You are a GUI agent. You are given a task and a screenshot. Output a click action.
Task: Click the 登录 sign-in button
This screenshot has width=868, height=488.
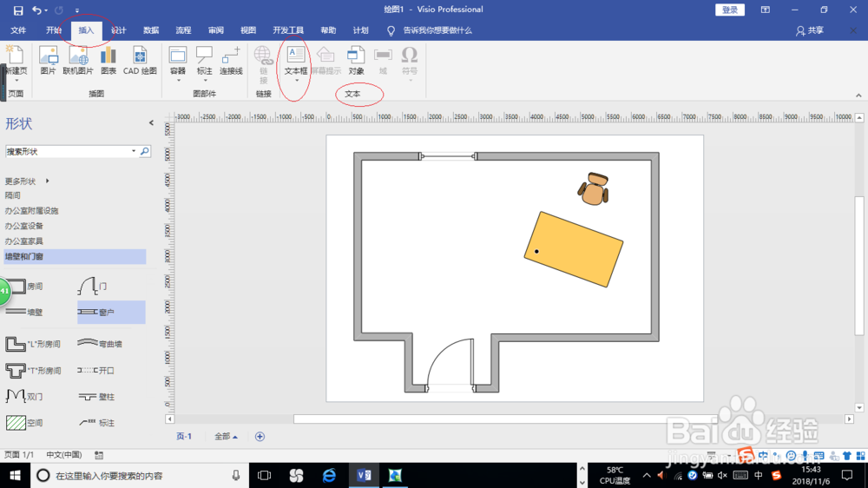pyautogui.click(x=730, y=10)
